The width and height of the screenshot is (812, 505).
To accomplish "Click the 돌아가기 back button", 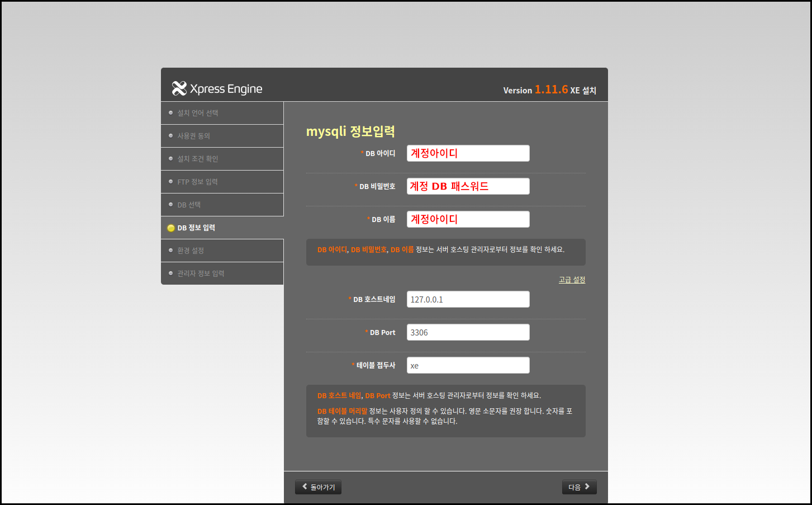I will (x=318, y=487).
